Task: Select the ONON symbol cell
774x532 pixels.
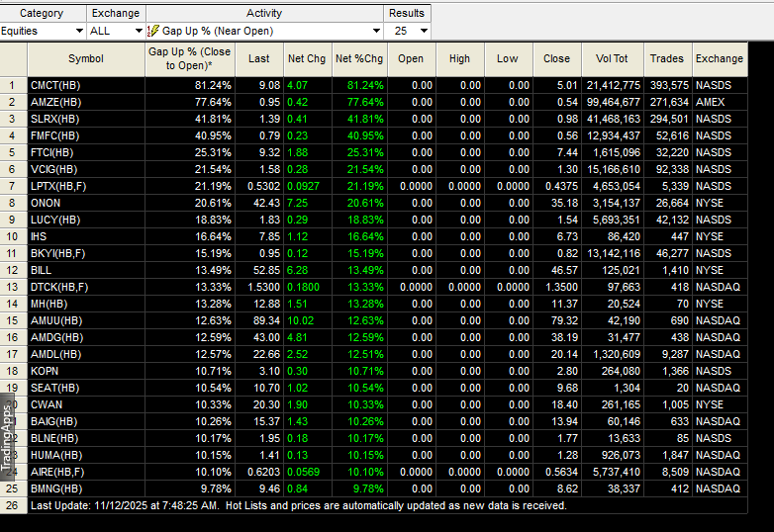Action: click(x=86, y=203)
